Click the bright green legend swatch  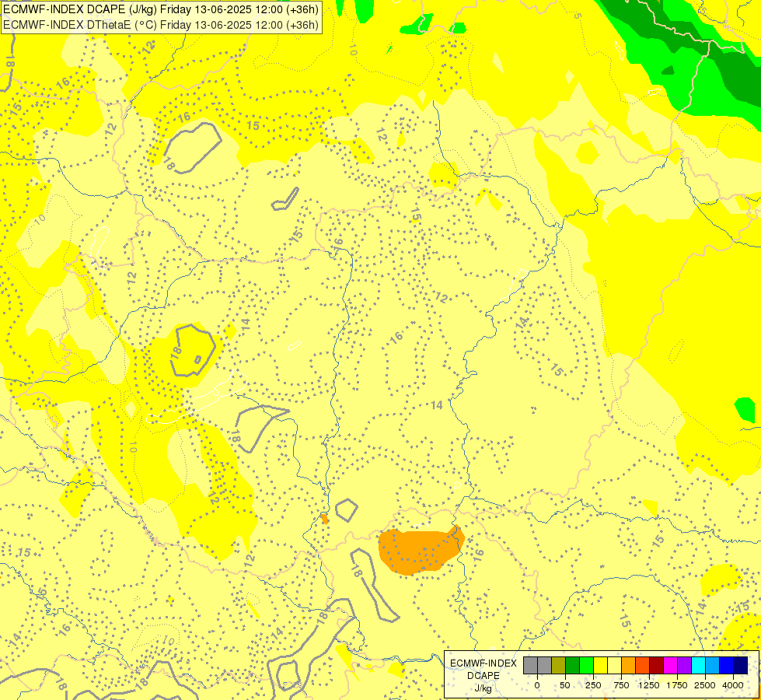pyautogui.click(x=586, y=666)
